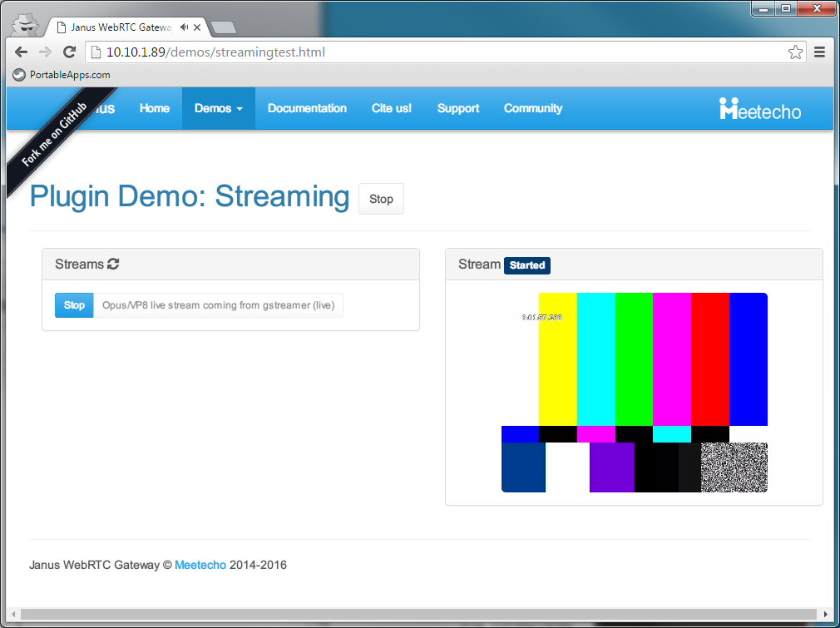Screen dimensions: 840x628
Task: Open a new tab with the new-tab button
Action: point(223,27)
